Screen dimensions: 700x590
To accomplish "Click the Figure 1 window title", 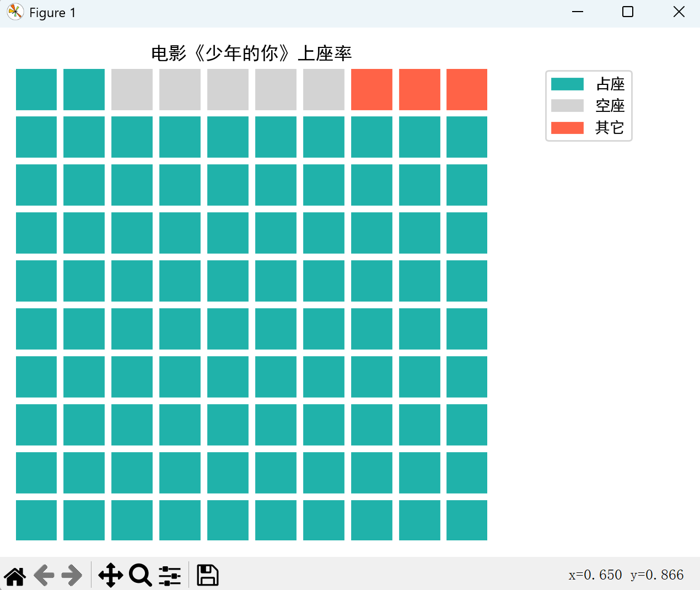I will (x=52, y=13).
